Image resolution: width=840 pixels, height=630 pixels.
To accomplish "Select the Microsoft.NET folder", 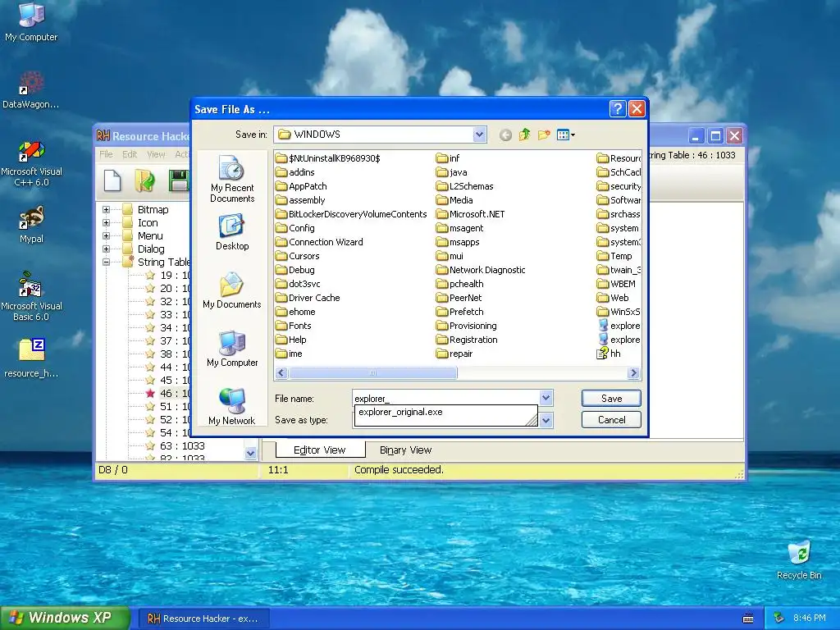I will tap(470, 214).
